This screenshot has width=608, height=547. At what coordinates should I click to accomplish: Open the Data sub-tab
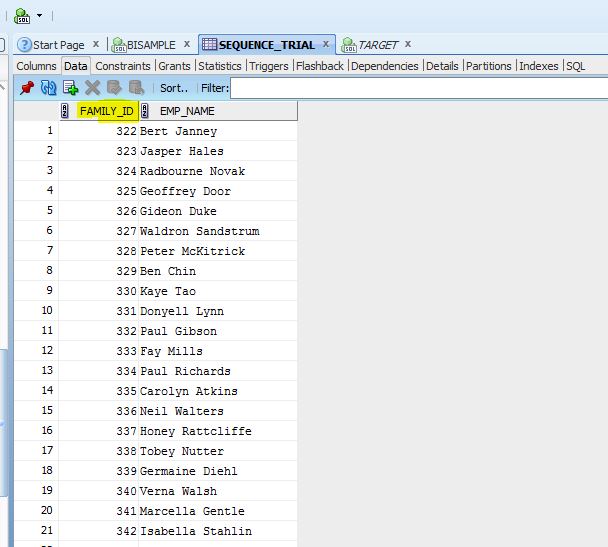75,66
